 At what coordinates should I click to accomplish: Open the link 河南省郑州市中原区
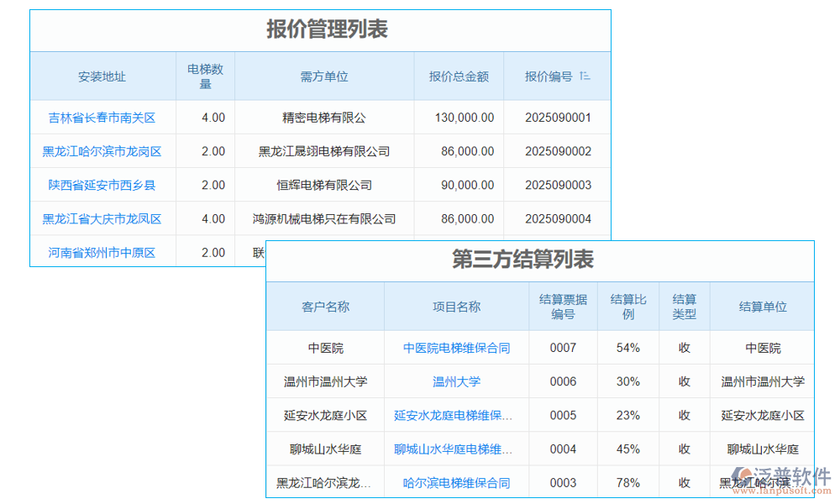coord(102,252)
